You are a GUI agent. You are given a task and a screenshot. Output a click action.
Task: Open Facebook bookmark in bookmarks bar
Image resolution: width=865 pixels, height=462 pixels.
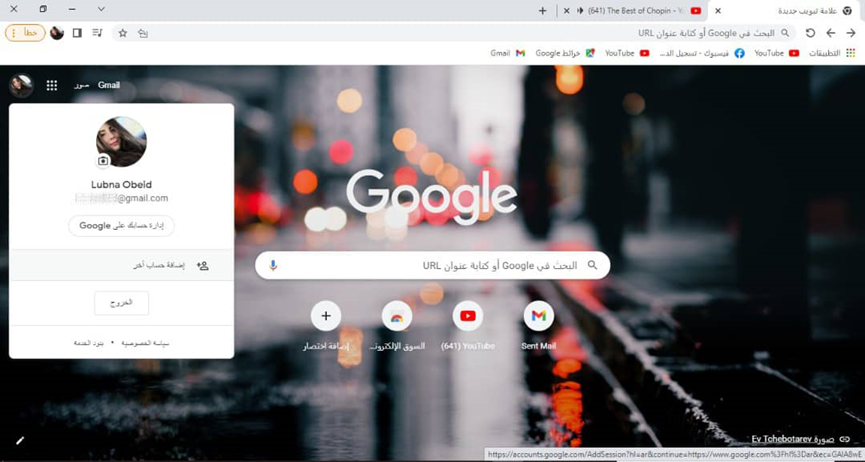coord(702,53)
